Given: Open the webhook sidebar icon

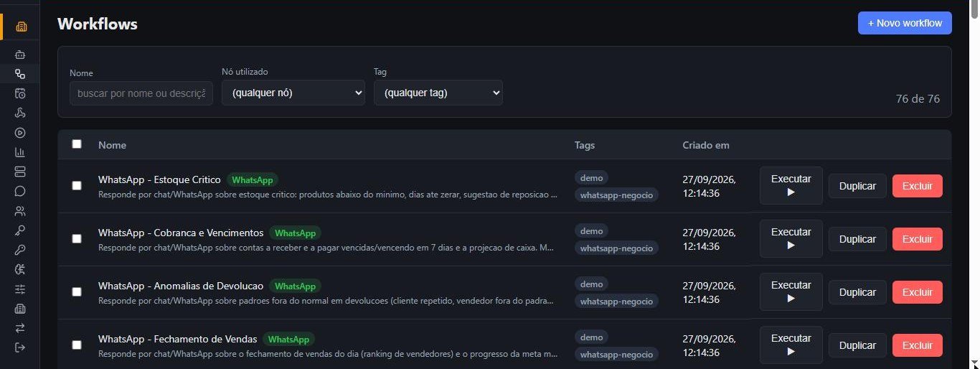Looking at the screenshot, I should tap(20, 113).
